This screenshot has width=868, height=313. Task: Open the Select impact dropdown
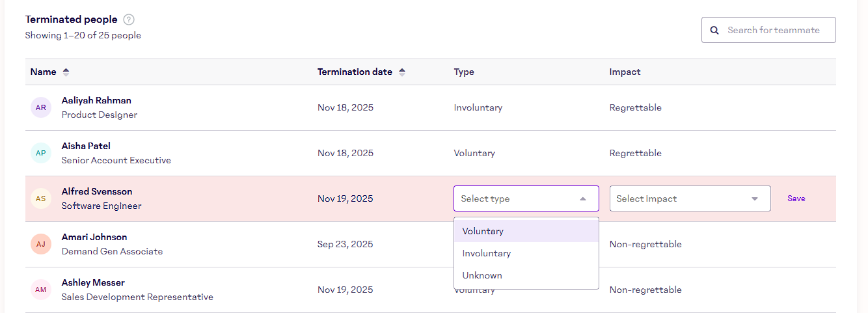pyautogui.click(x=690, y=198)
